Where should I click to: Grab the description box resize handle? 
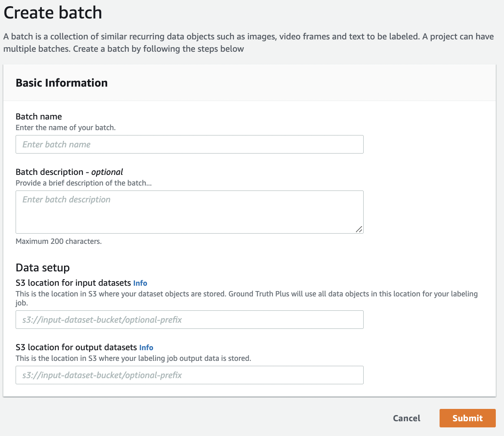359,229
